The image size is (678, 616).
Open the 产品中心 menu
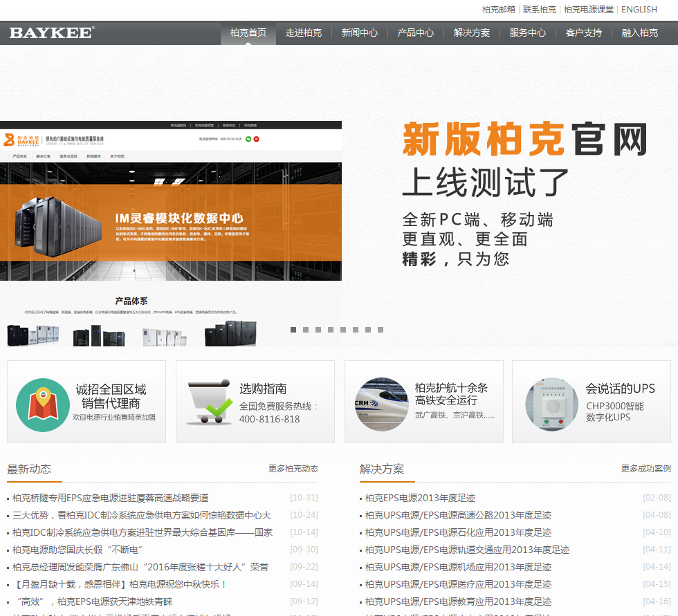pyautogui.click(x=416, y=32)
